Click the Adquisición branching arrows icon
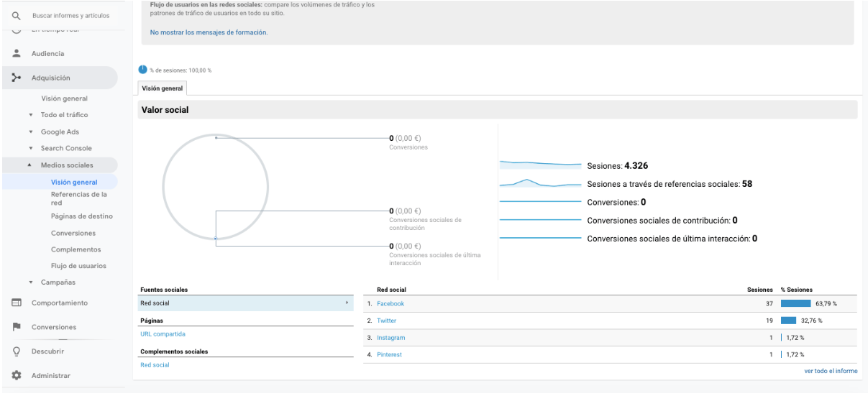 [16, 78]
